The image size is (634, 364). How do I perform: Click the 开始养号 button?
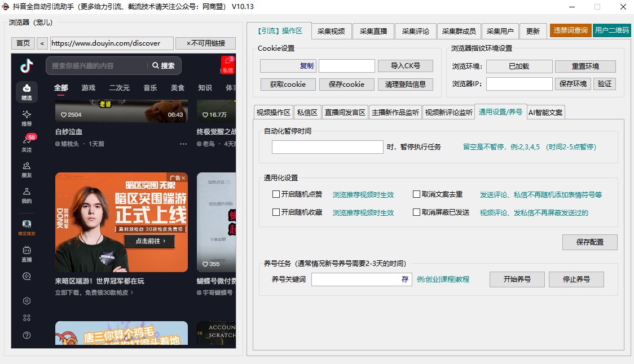tap(517, 279)
